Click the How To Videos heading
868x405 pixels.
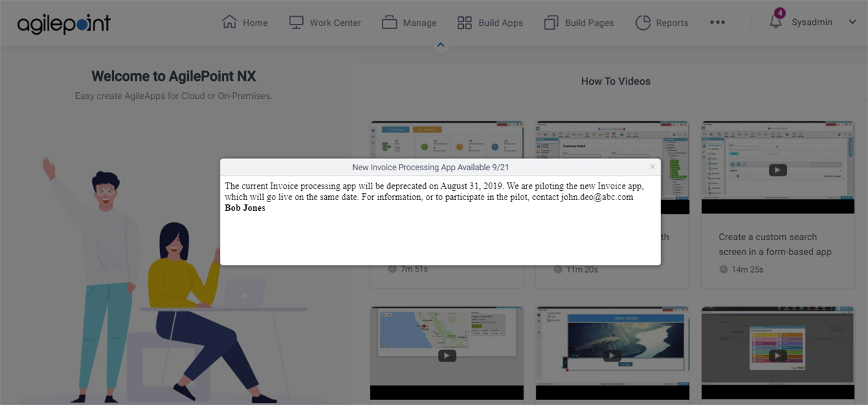616,81
